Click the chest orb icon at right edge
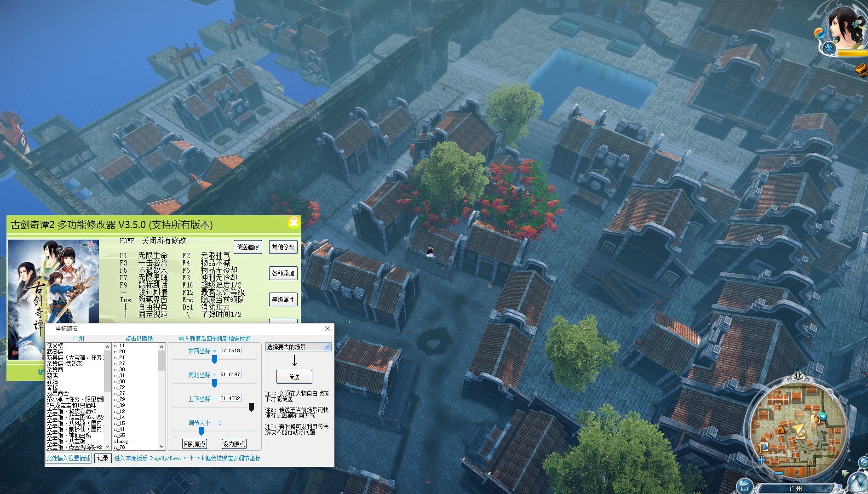Image resolution: width=868 pixels, height=494 pixels. (863, 463)
